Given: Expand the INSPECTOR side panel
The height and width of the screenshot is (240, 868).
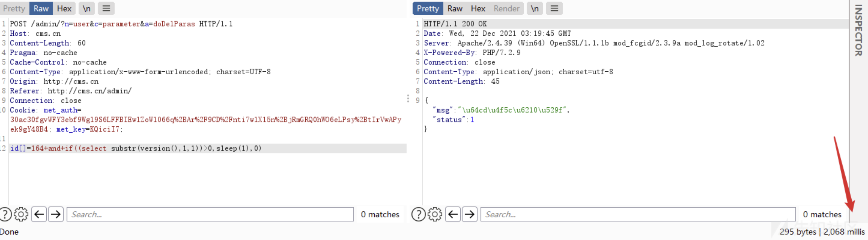Looking at the screenshot, I should (x=859, y=30).
